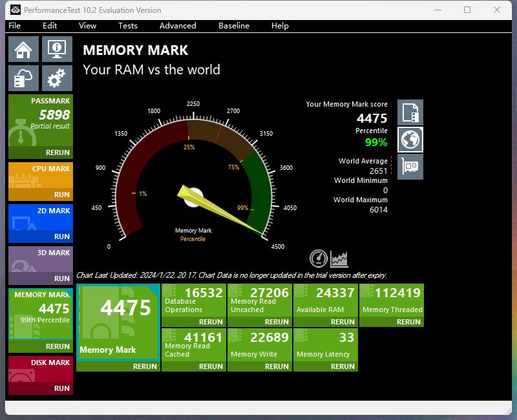Click the World Average 2651 value

(379, 171)
